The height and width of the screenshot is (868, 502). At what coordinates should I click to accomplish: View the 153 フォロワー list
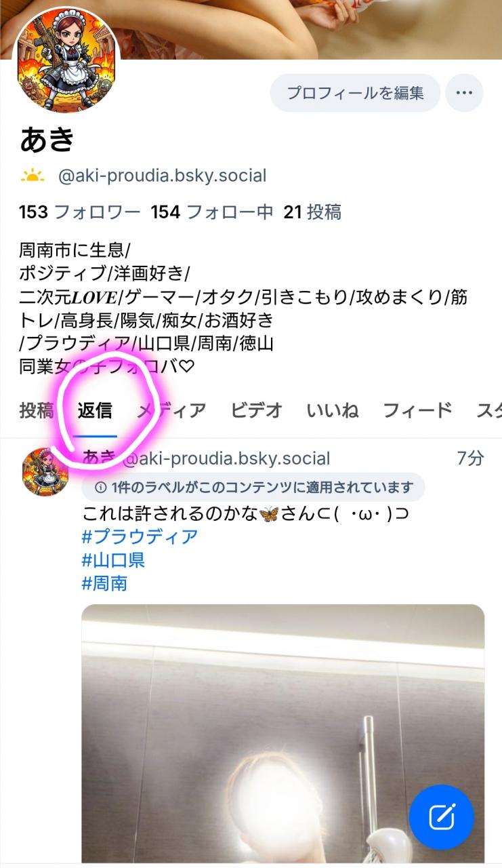click(x=80, y=212)
